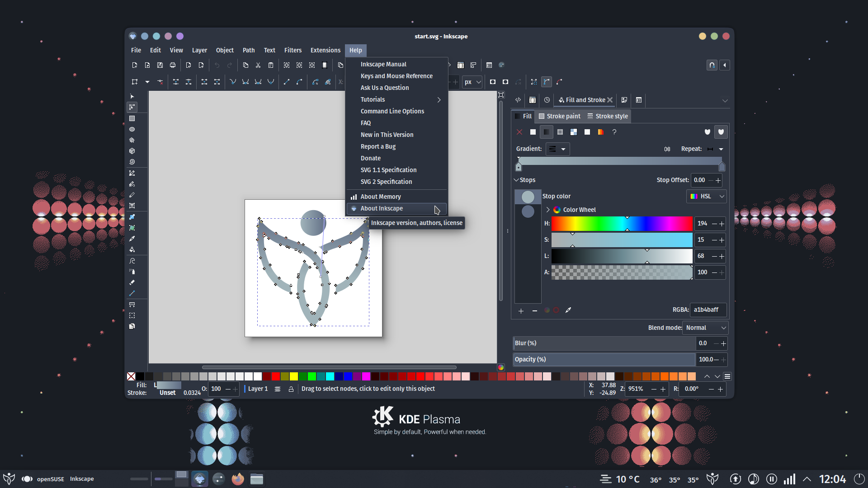Screen dimensions: 868x488
Task: Make selected segments straight lines
Action: pyautogui.click(x=287, y=82)
